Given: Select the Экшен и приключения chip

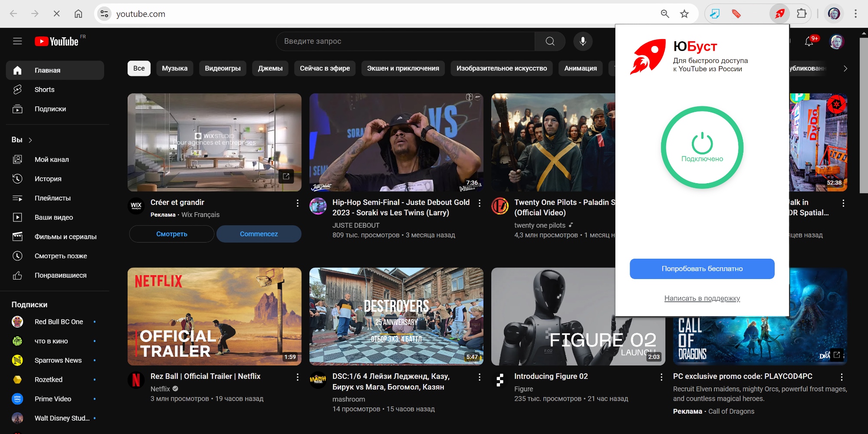Looking at the screenshot, I should point(403,69).
